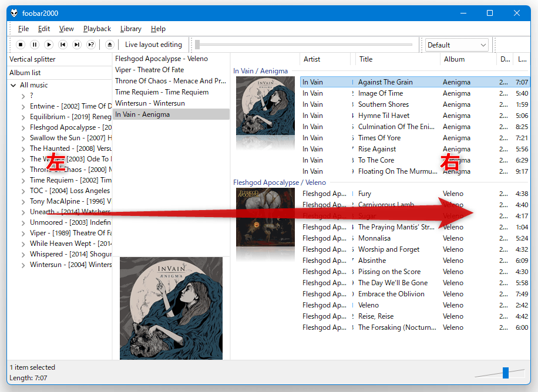Select track Embrace the Oblivion
Screen dimensions: 538x392
point(415,294)
